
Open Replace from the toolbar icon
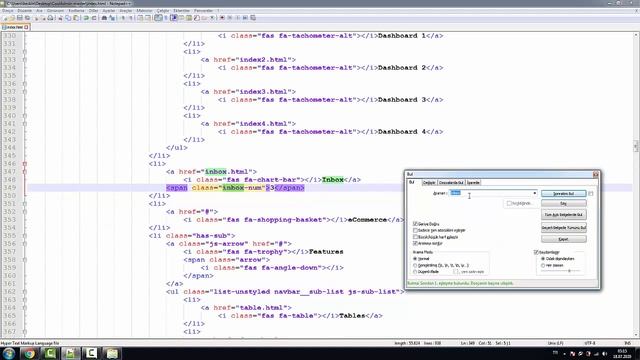[112, 18]
